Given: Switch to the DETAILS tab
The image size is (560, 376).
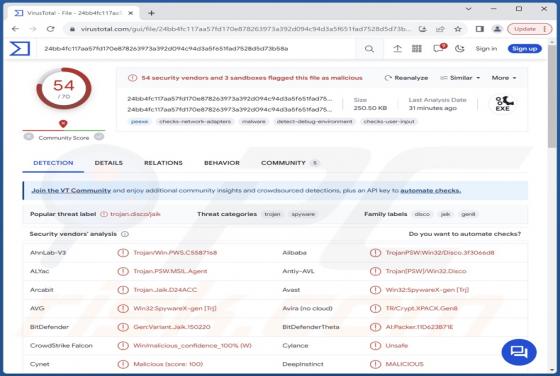Looking at the screenshot, I should point(109,163).
